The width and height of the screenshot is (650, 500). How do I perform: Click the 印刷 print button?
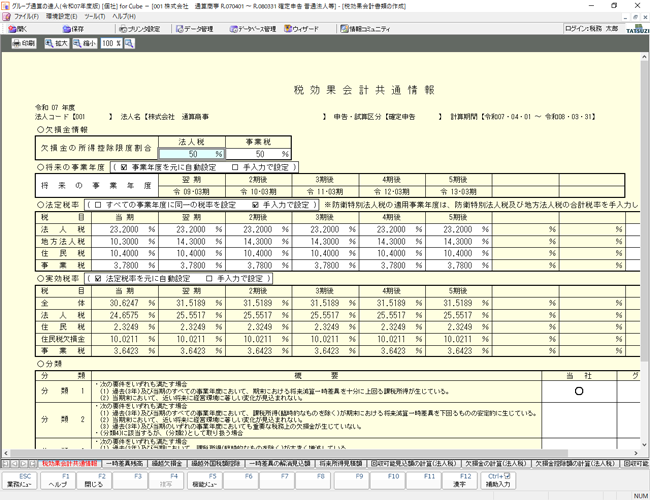click(24, 43)
